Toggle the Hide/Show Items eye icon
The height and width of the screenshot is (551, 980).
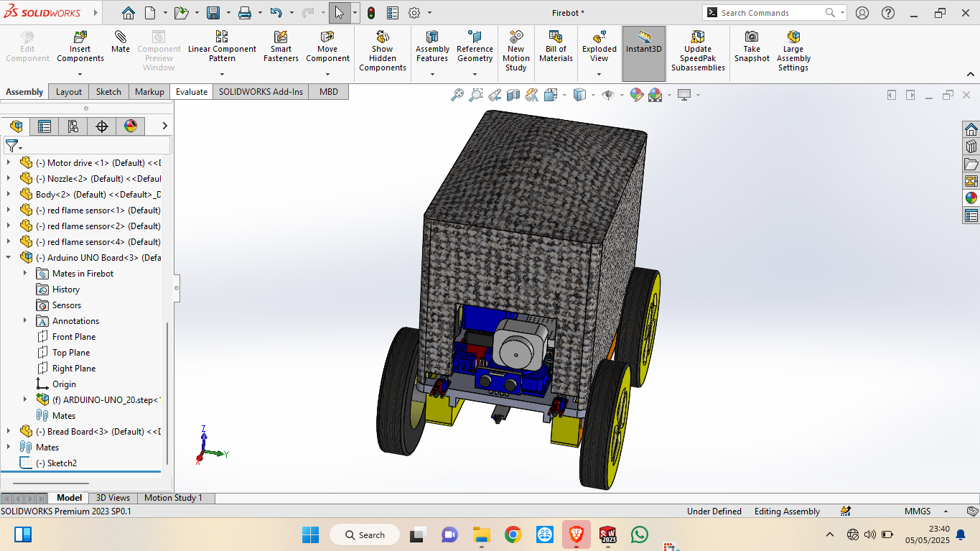pos(608,95)
